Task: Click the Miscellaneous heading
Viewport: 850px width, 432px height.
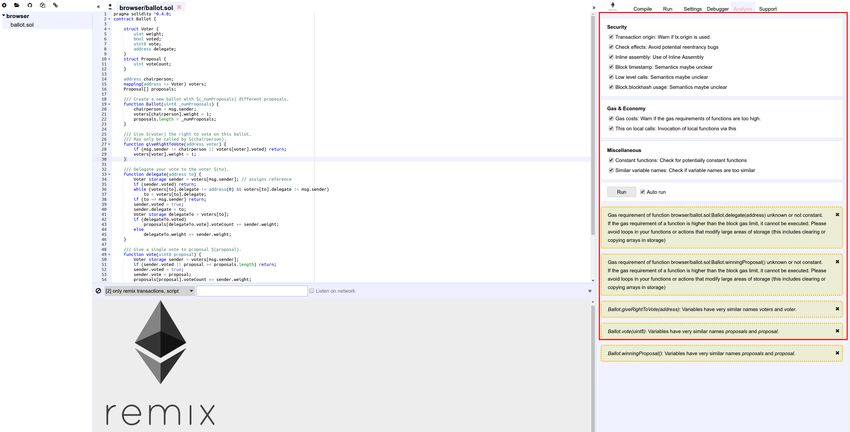Action: [624, 150]
